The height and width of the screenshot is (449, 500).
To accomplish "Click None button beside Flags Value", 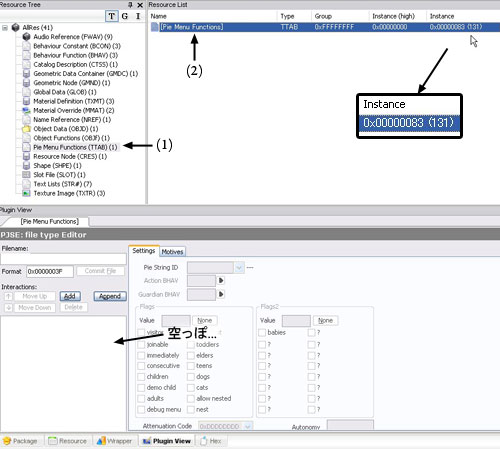I will 205,321.
